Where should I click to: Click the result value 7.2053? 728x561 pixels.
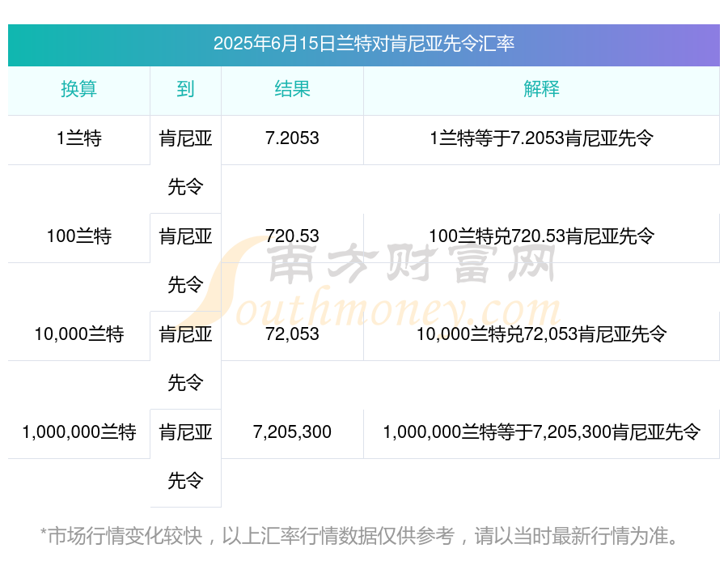pos(292,138)
